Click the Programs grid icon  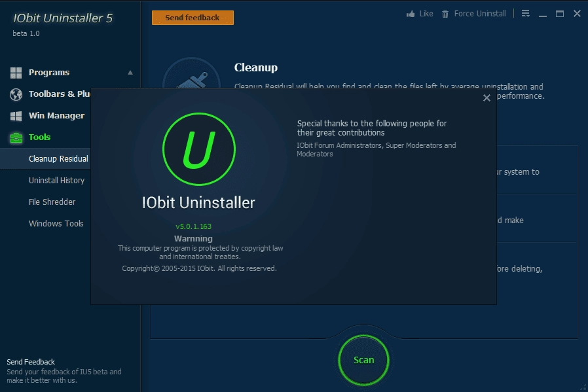(x=16, y=73)
